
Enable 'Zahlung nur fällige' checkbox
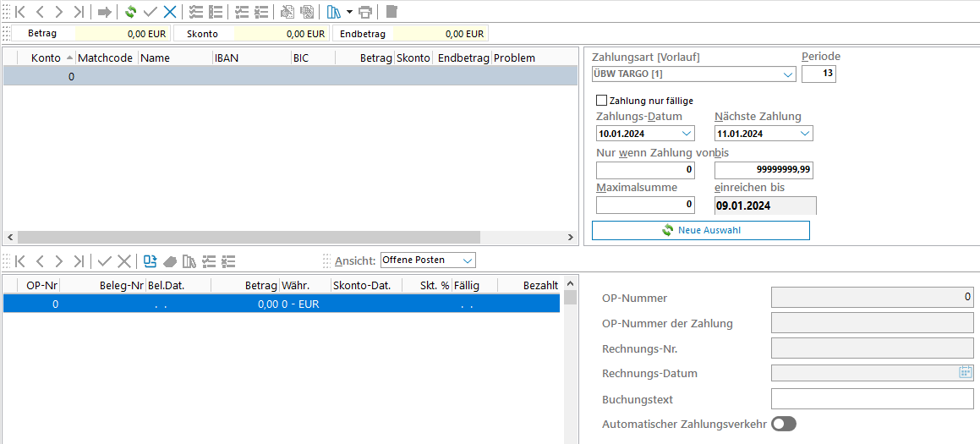(602, 101)
